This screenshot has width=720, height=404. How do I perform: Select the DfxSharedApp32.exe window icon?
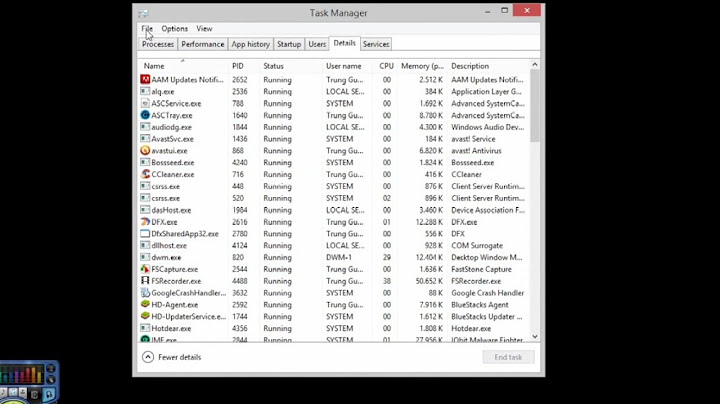point(145,233)
